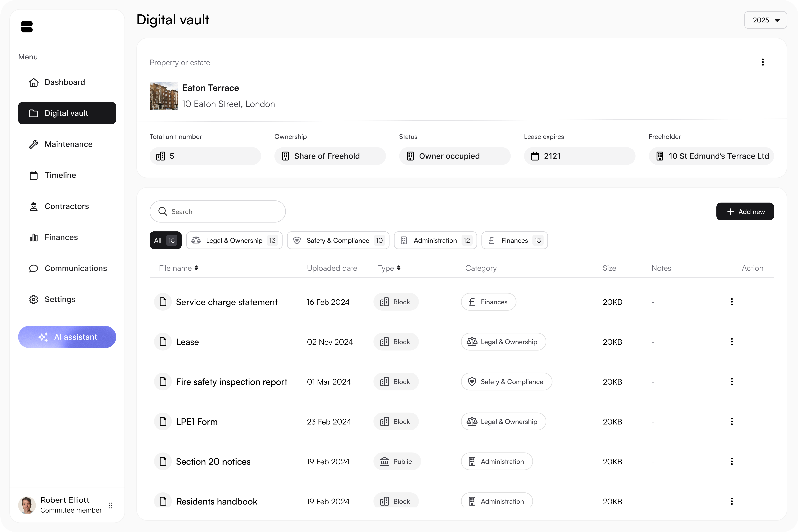Viewport: 798px width, 532px height.
Task: Click the app logo in the sidebar
Action: coord(27,27)
